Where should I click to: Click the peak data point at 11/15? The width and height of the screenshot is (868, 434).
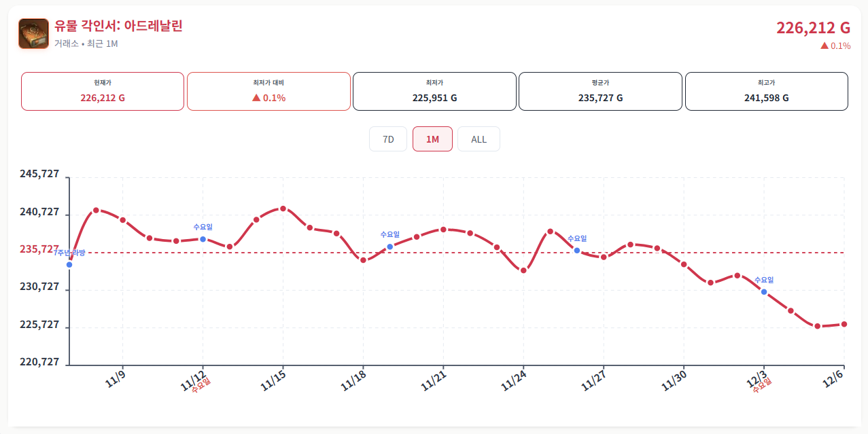pos(283,209)
